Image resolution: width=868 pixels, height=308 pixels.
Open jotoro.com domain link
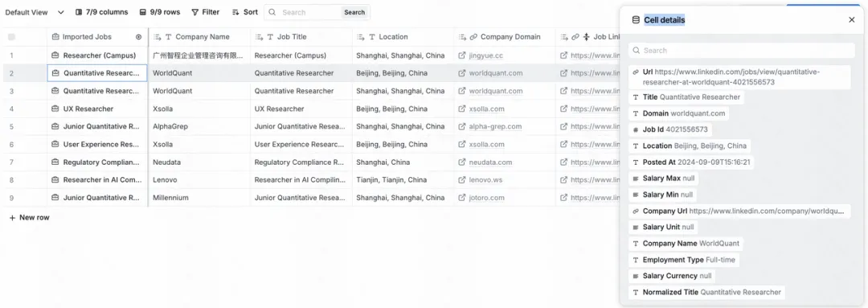(x=486, y=198)
